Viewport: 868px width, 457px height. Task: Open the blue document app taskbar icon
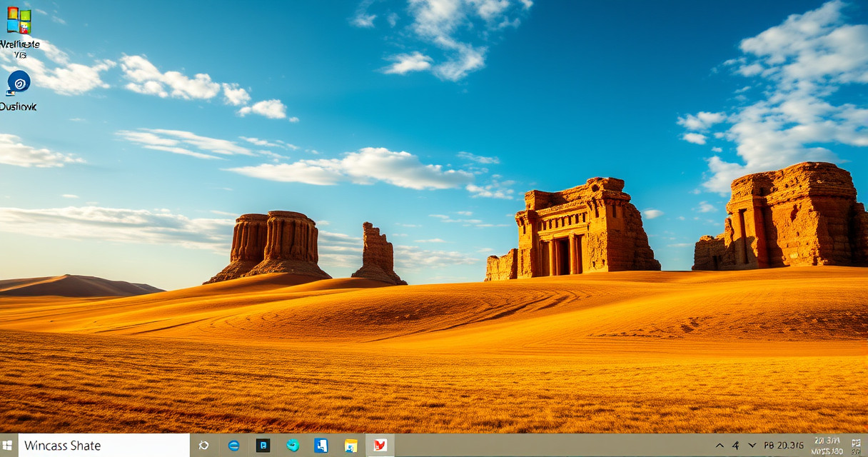[x=321, y=446]
